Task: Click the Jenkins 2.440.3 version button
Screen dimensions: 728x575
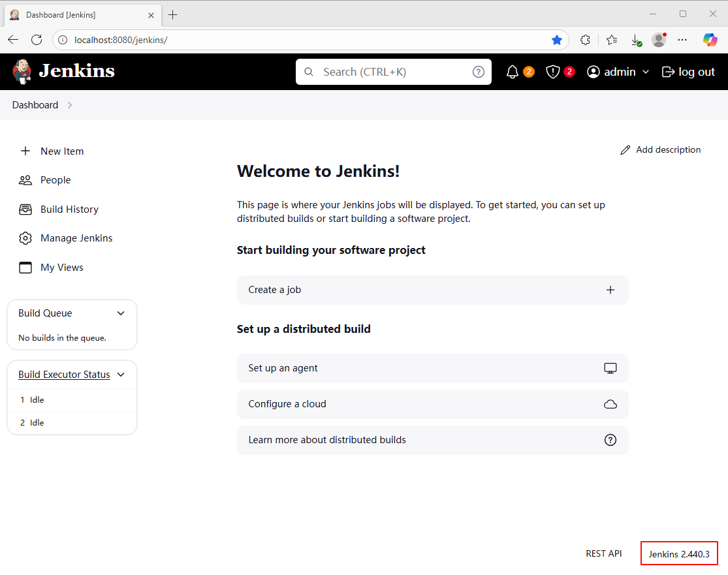Action: (679, 553)
